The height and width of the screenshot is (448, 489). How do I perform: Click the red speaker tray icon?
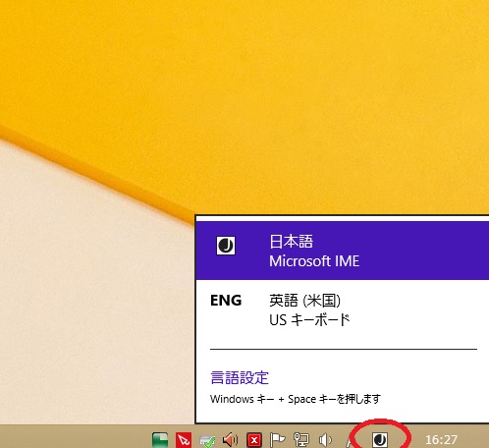click(x=231, y=440)
